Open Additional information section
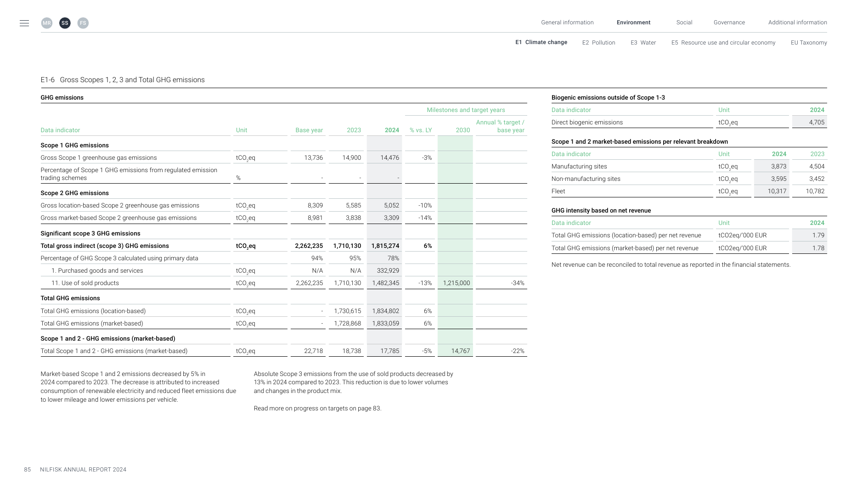Screen dimensions: 868x488 tap(798, 22)
